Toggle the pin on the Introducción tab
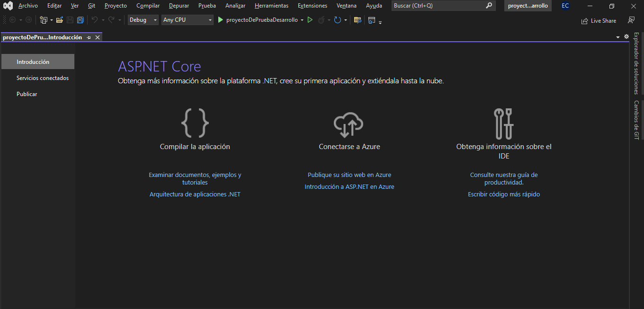 click(89, 37)
